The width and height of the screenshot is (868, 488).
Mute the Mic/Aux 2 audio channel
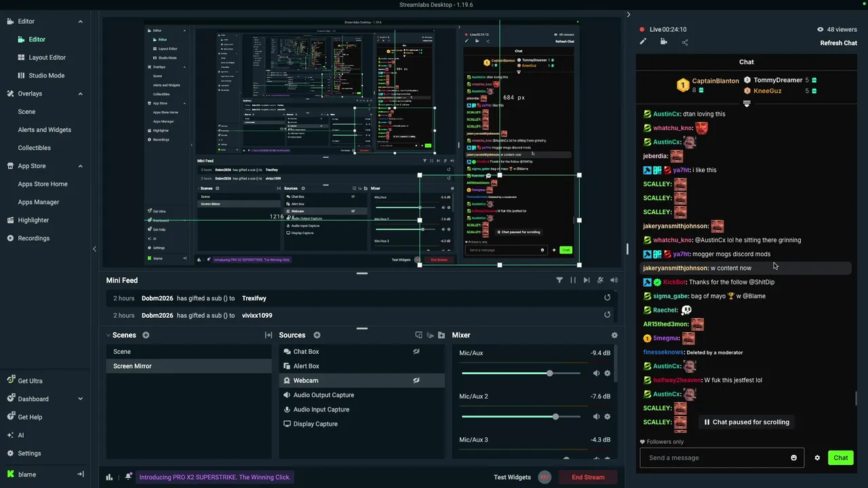point(596,417)
